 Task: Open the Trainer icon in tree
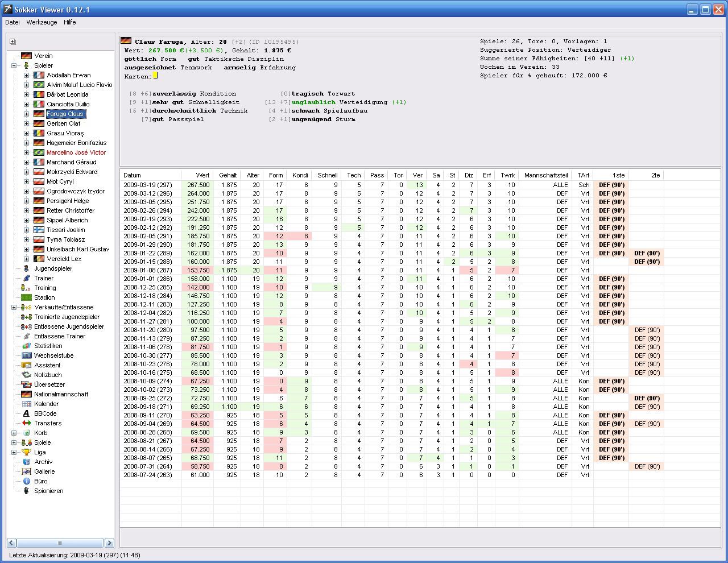click(26, 278)
